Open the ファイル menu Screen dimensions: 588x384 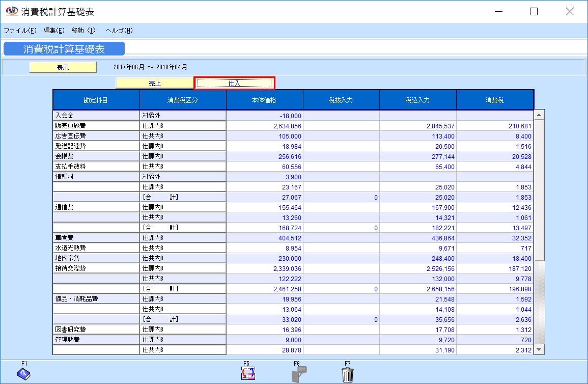point(19,31)
